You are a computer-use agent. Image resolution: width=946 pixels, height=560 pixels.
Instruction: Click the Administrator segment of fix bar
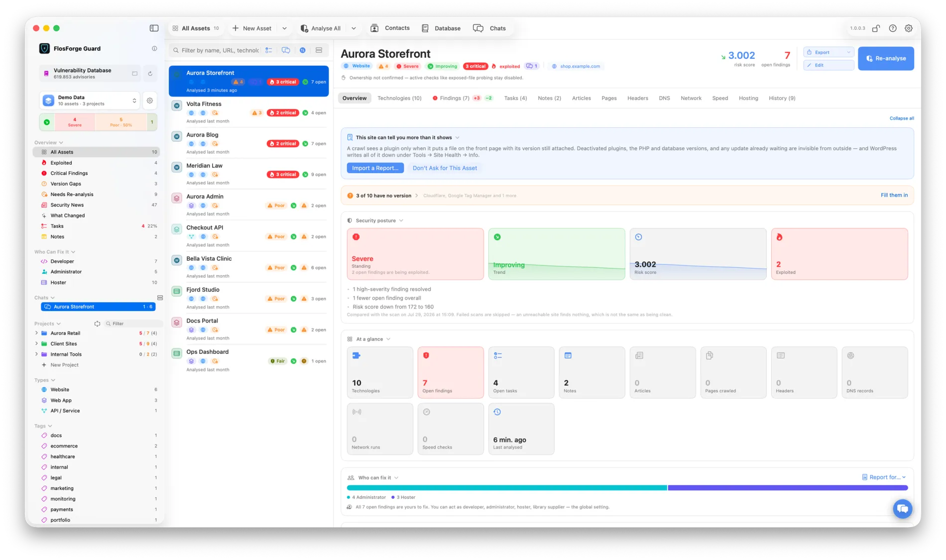(x=507, y=488)
